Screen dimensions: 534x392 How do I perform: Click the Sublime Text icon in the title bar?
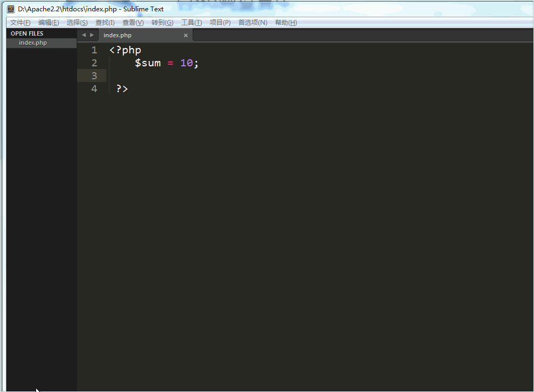click(x=11, y=9)
